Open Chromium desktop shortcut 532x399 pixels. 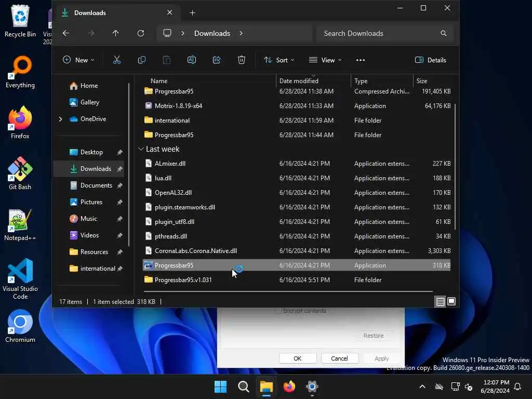pyautogui.click(x=20, y=326)
